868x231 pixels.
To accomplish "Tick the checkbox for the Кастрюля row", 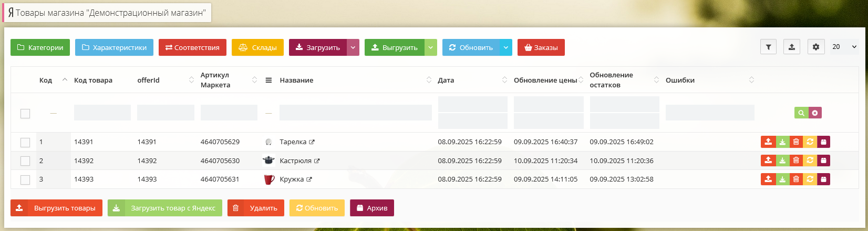I will [x=25, y=161].
